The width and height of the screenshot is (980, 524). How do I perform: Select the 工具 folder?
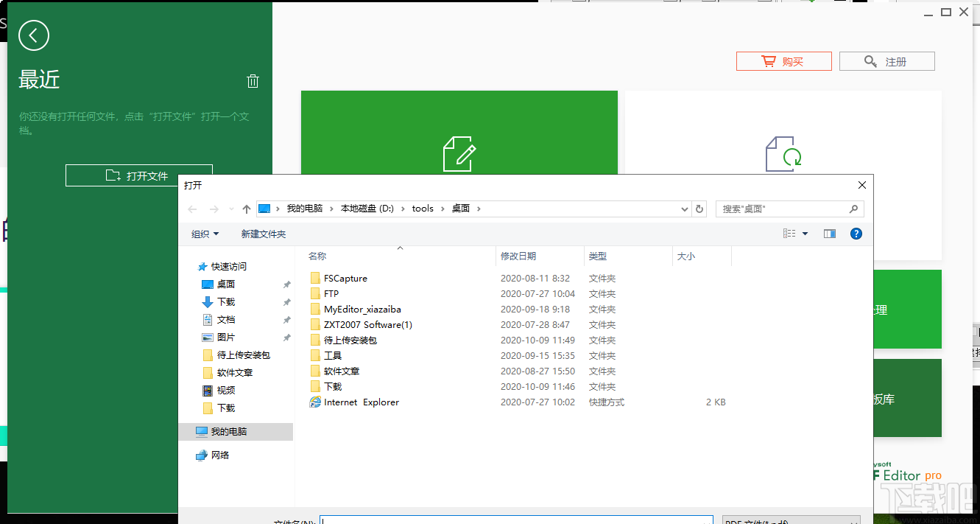[333, 356]
